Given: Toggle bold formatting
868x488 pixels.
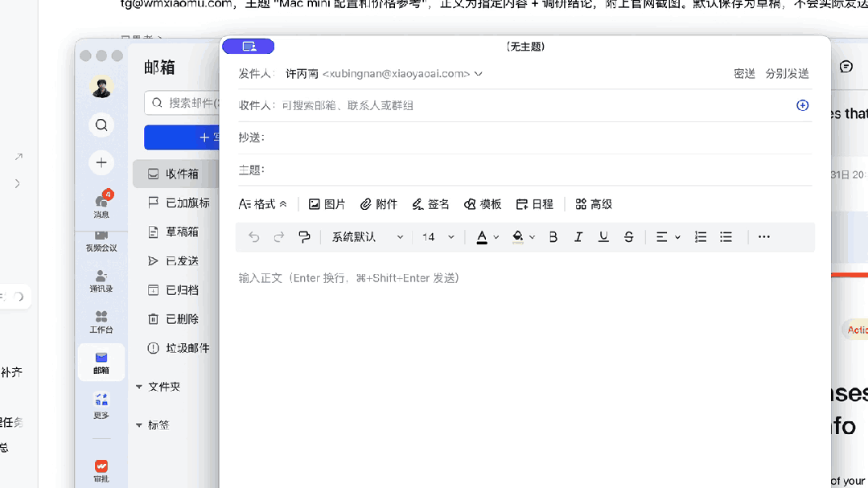Looking at the screenshot, I should (x=553, y=237).
